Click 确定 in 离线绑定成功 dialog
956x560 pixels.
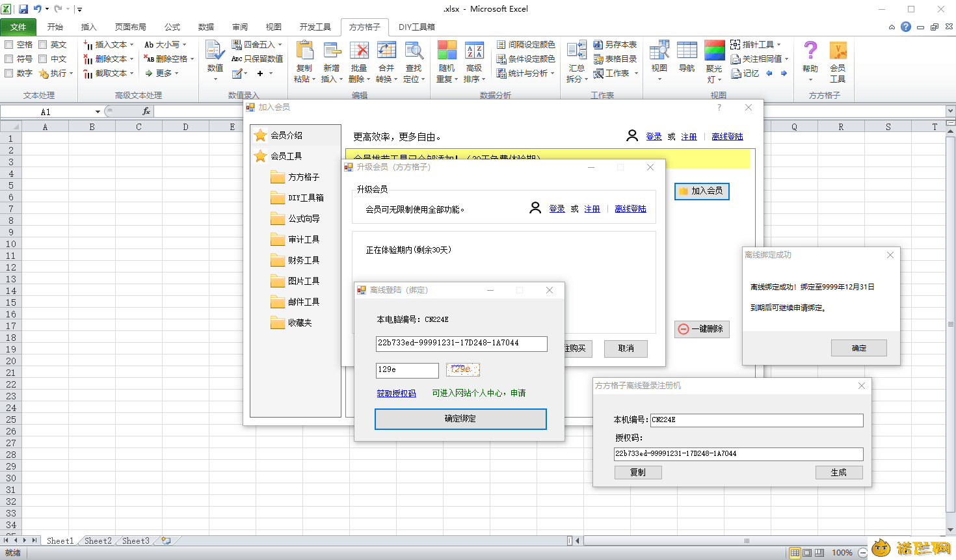tap(858, 348)
